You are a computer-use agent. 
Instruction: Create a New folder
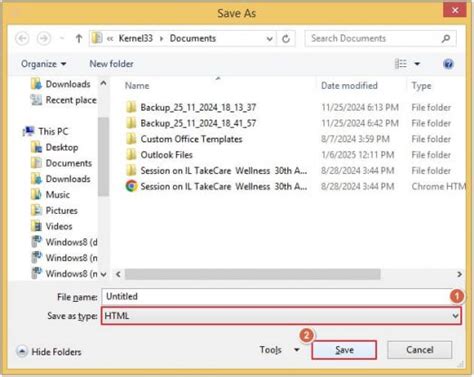[111, 64]
